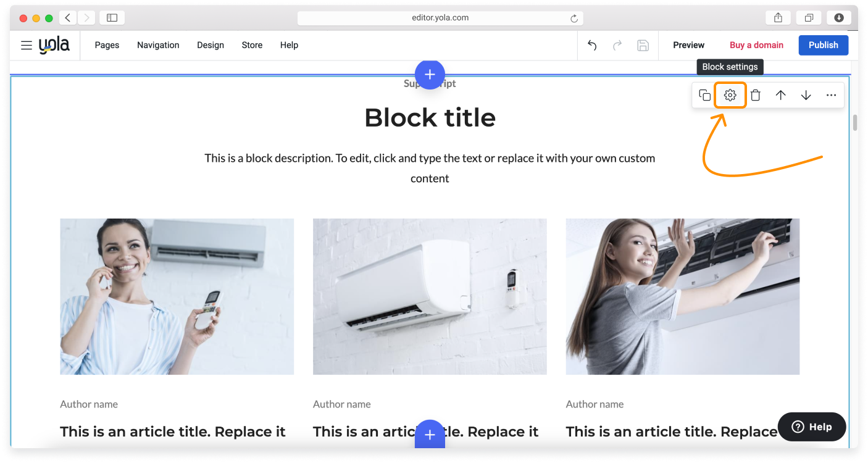Open the Navigation menu

pyautogui.click(x=158, y=45)
